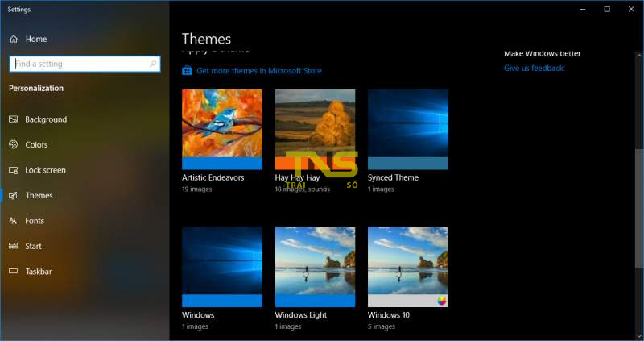Click the Personalization section heading
This screenshot has width=644, height=341.
(36, 88)
